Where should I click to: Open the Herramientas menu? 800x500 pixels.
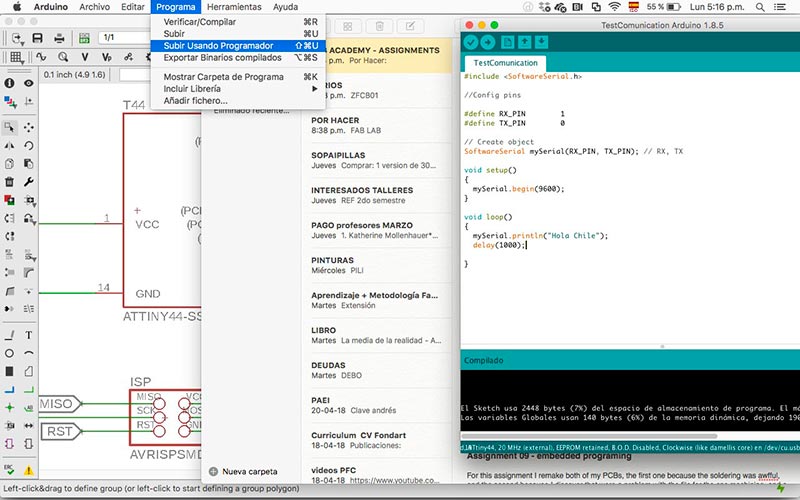pyautogui.click(x=234, y=7)
